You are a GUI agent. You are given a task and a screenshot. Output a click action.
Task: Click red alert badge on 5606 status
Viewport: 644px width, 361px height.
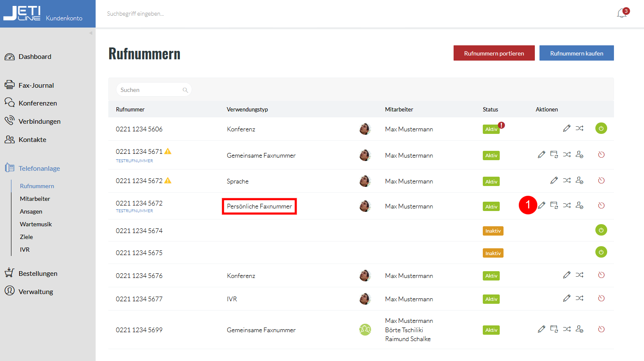click(x=501, y=125)
